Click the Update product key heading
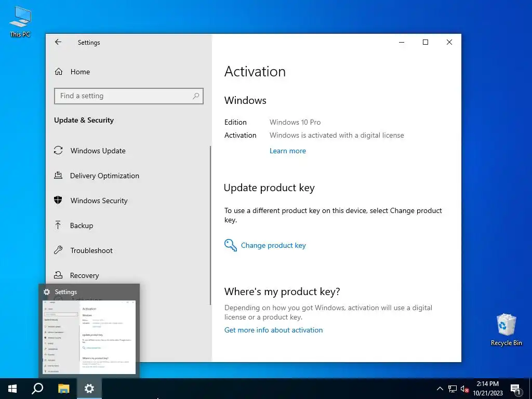The width and height of the screenshot is (532, 399). (x=270, y=188)
